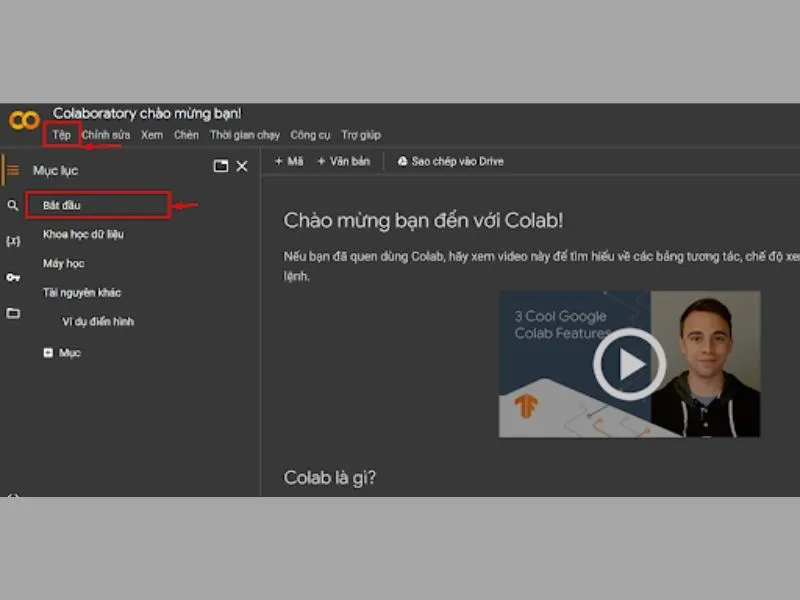Select Khoa học dữ liệu section
Viewport: 800px width, 600px height.
83,234
